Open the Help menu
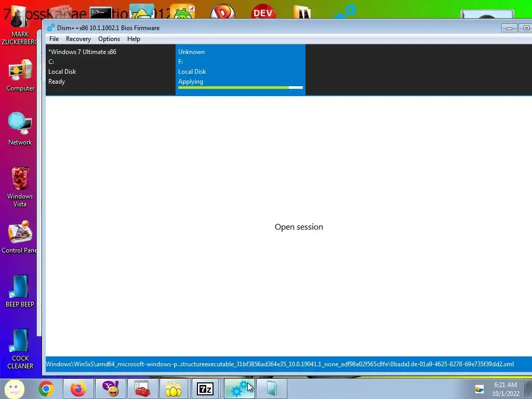 (x=134, y=39)
